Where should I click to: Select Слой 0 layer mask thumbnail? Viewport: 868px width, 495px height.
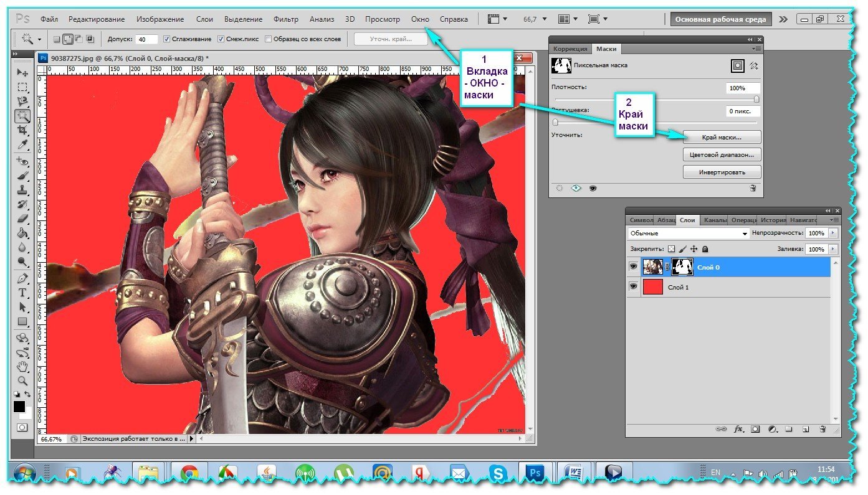point(683,267)
